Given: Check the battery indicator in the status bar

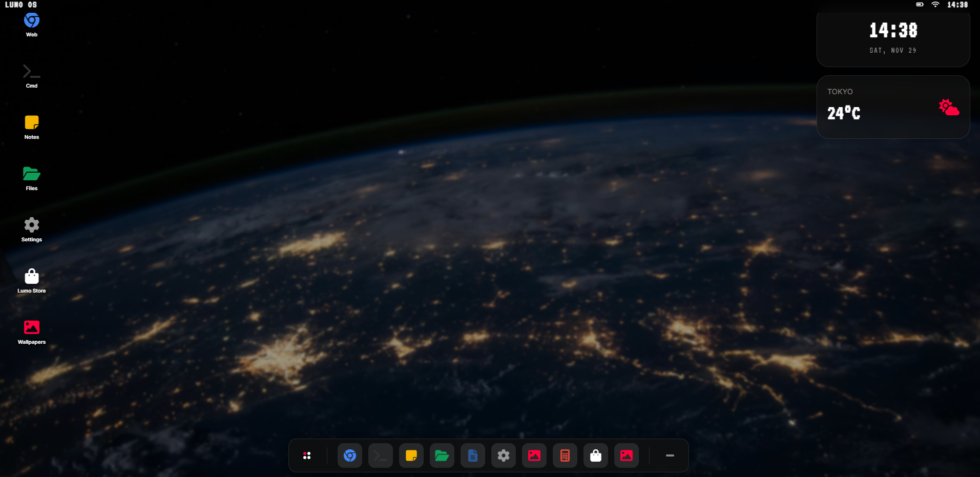Looking at the screenshot, I should pos(919,5).
